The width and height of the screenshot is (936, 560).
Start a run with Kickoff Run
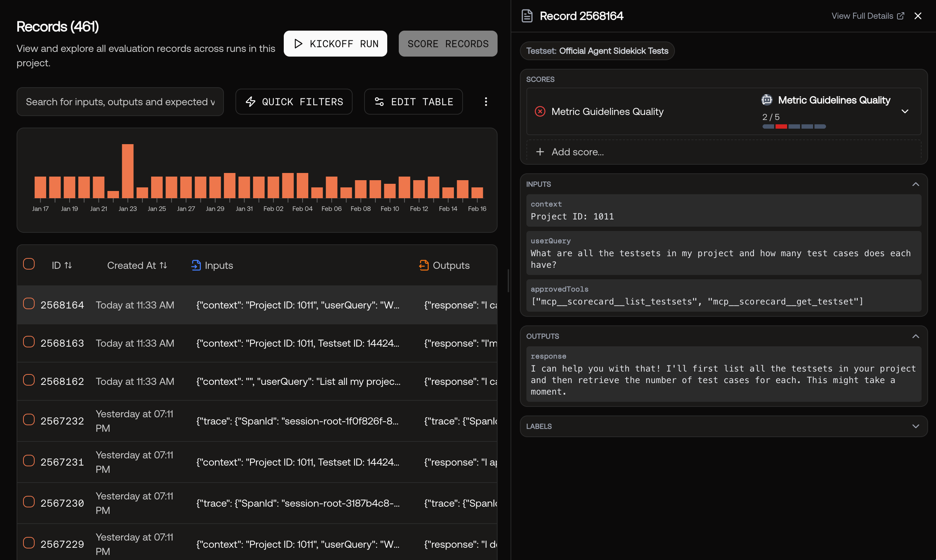click(335, 43)
